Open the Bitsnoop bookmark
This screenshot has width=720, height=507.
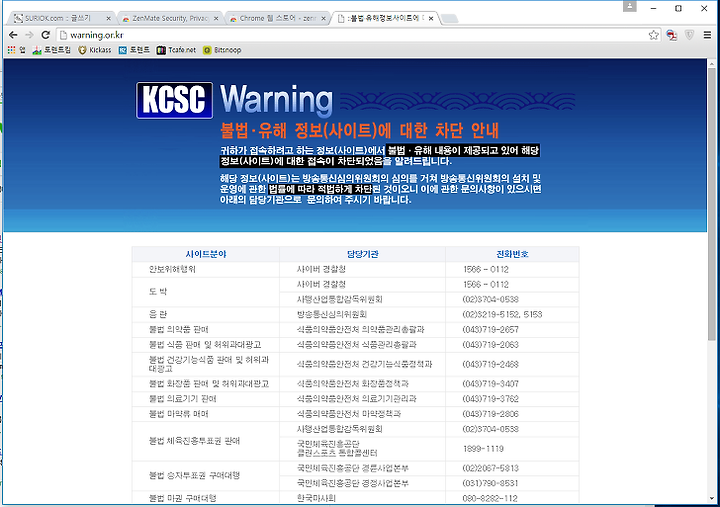(x=222, y=50)
